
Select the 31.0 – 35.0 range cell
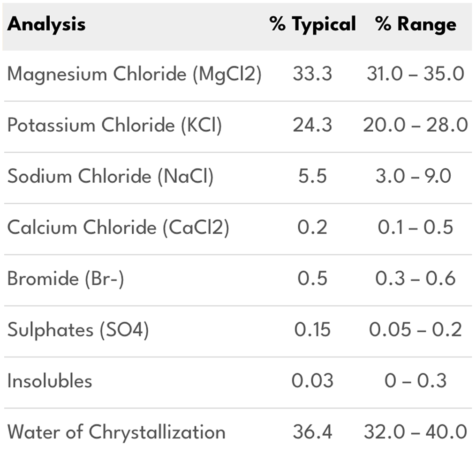point(416,74)
